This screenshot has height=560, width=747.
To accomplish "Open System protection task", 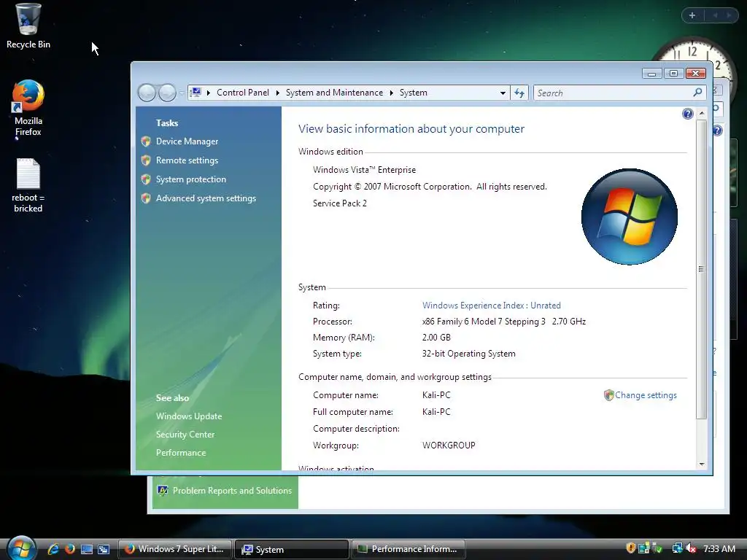I will pyautogui.click(x=190, y=179).
